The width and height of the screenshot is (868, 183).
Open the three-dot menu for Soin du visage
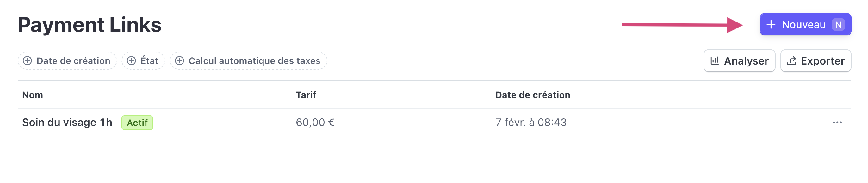click(x=837, y=122)
